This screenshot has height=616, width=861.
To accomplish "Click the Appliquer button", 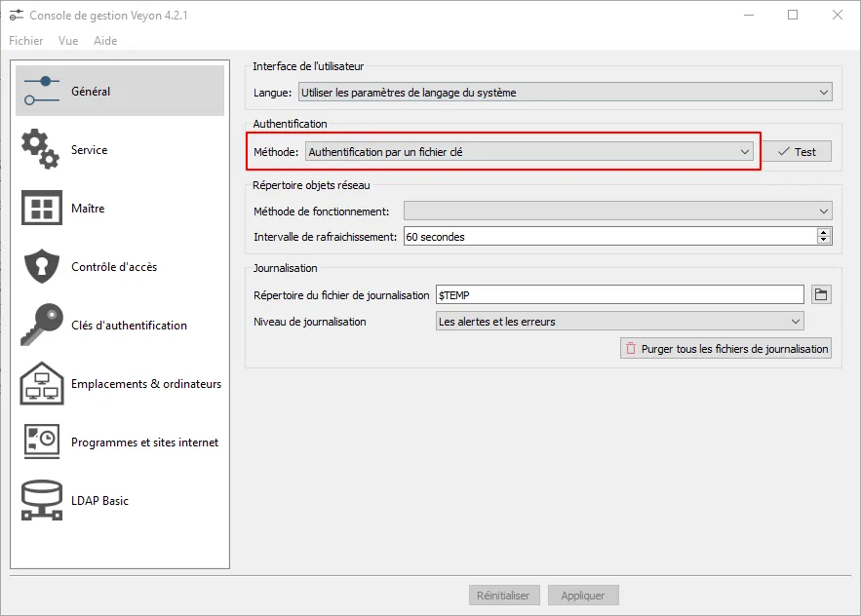I will [583, 596].
